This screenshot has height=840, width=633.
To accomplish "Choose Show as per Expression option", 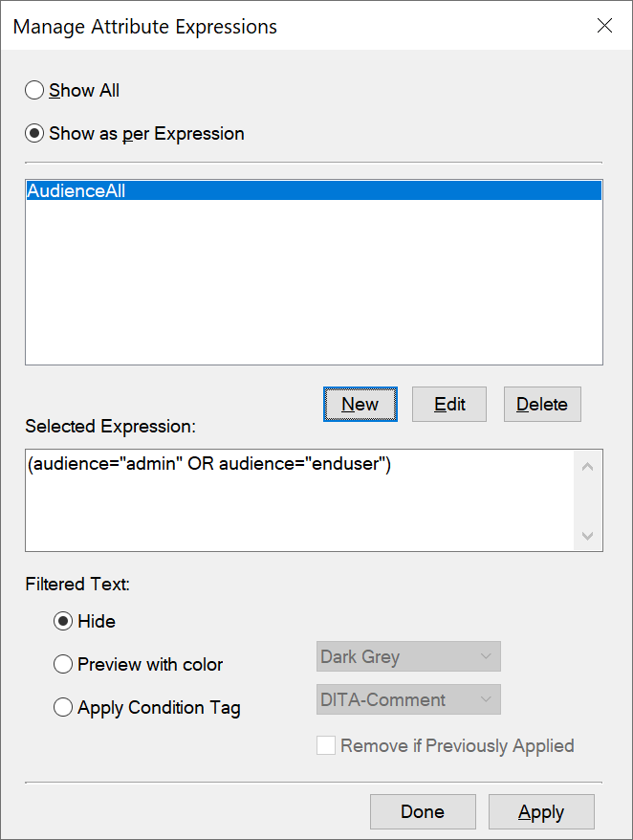I will coord(35,134).
